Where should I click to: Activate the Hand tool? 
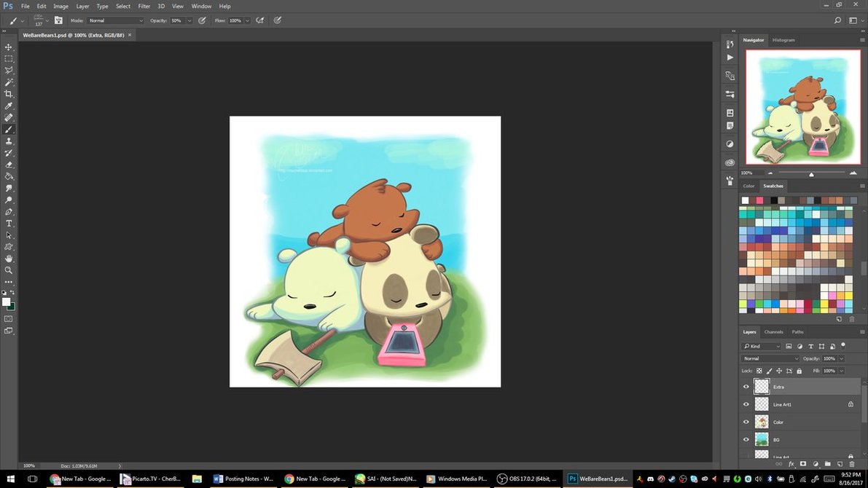(9, 259)
